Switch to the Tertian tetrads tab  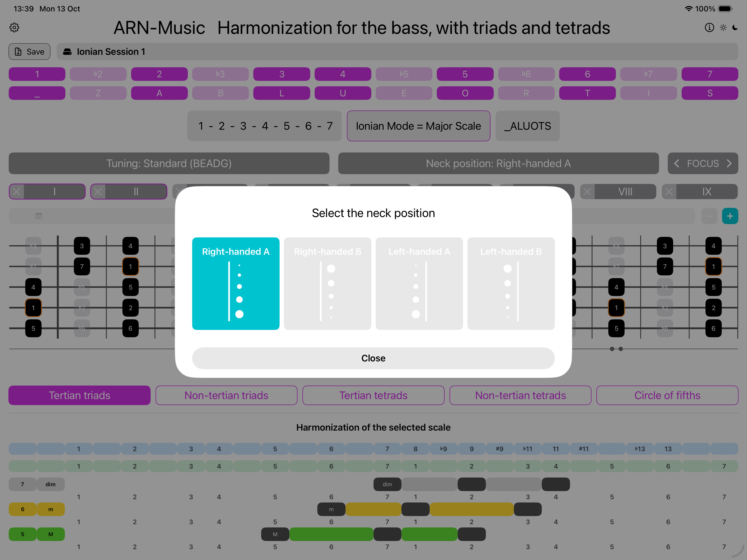373,395
